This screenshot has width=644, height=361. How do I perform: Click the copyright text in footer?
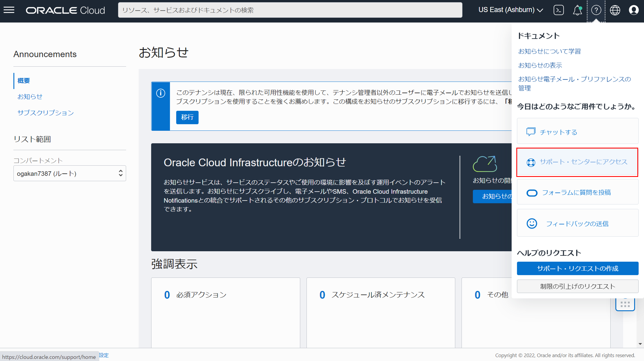565,355
